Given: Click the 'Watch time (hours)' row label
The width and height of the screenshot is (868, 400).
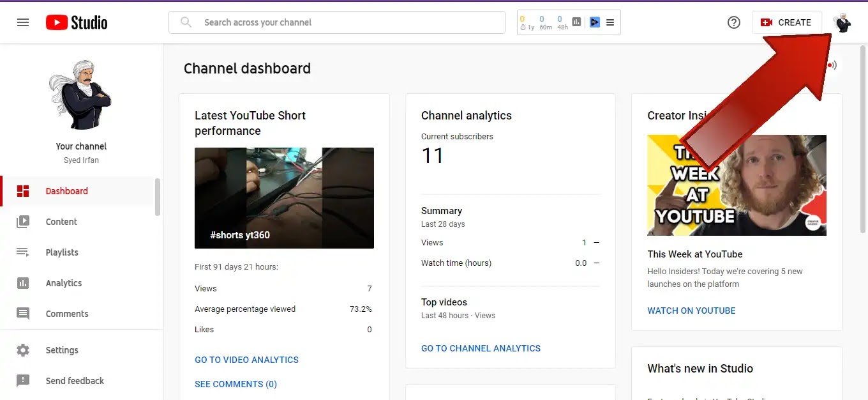Looking at the screenshot, I should (456, 263).
